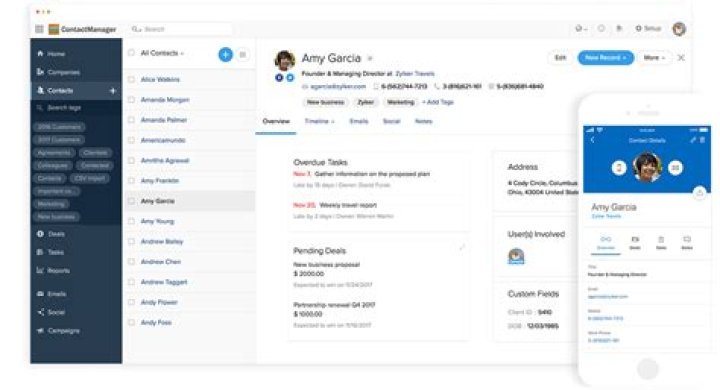Click the Marketing tag on contact
The image size is (720, 390).
pos(400,102)
